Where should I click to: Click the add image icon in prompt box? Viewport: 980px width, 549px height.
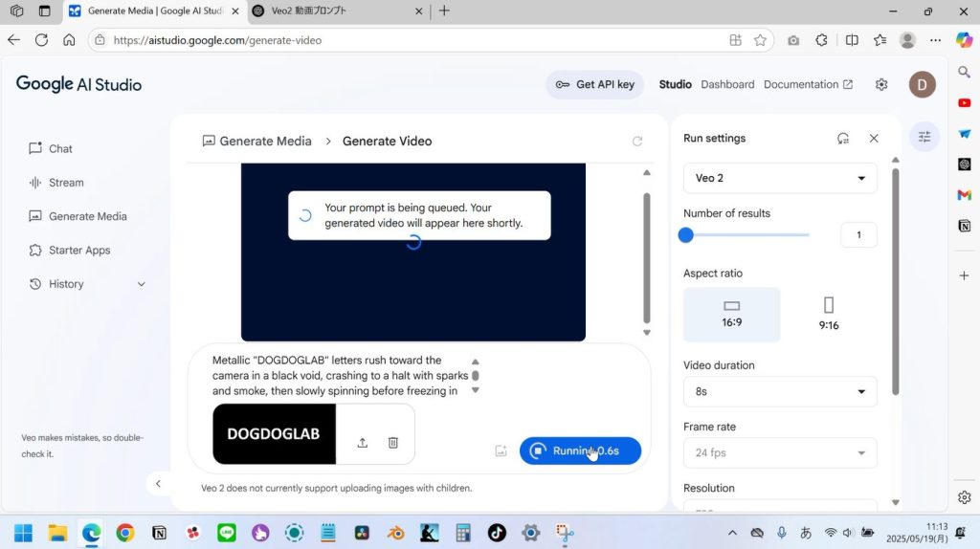tap(501, 451)
